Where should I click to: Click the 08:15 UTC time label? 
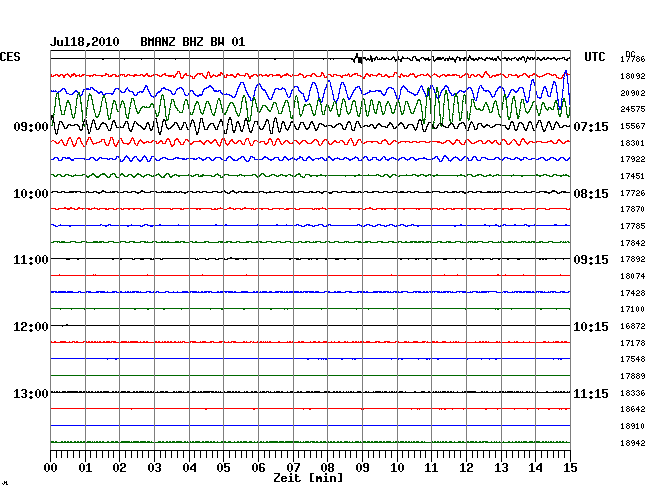591,194
